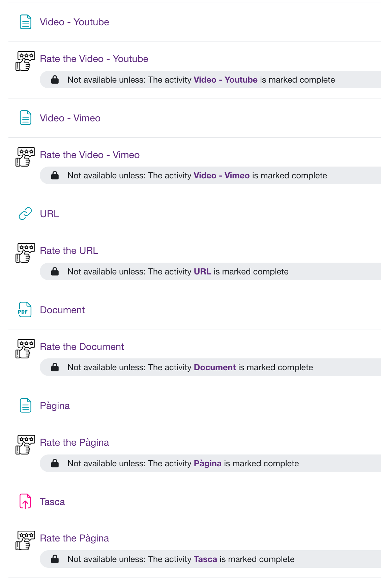Screen dimensions: 381x588
Task: Click the rating icon for Rate the Video - Vimeo
Action: point(25,157)
